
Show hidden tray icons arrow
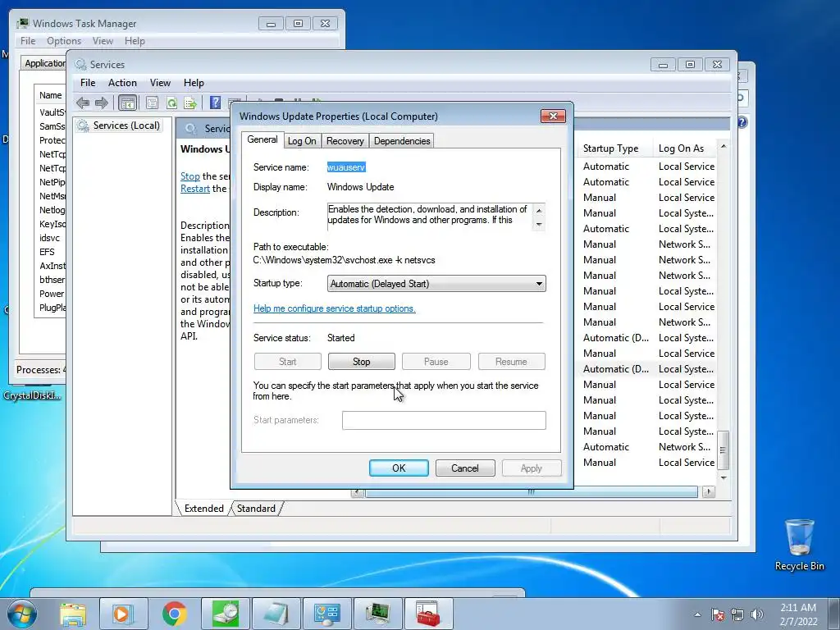(x=697, y=614)
